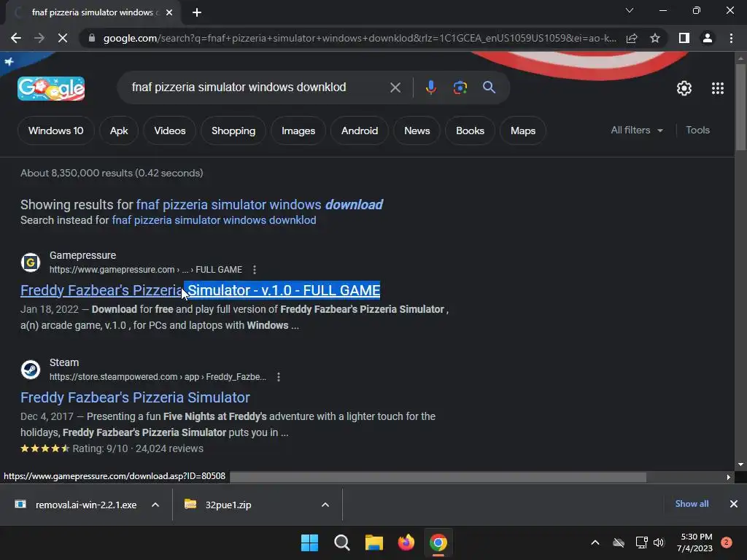Open Gamepressure Pizzeria Simulator FULL GAME link

(200, 290)
